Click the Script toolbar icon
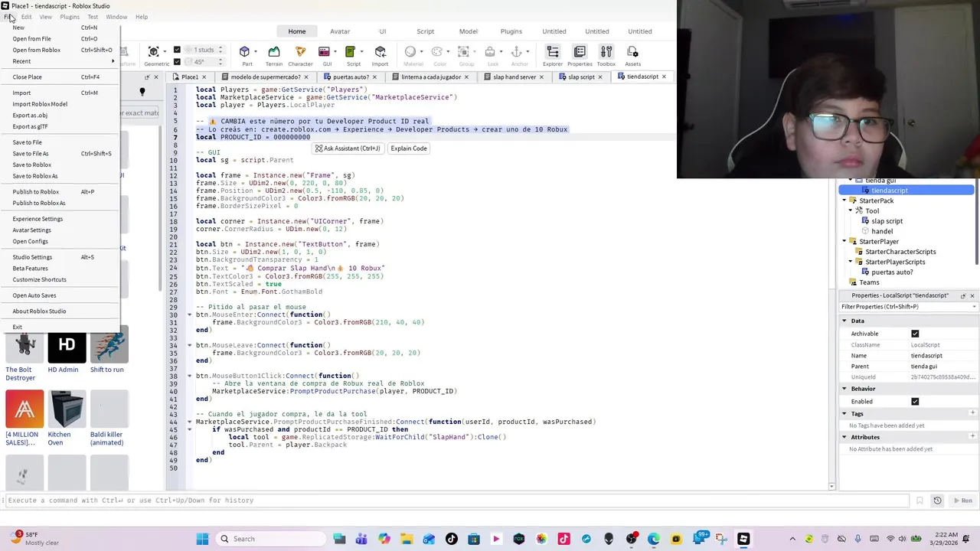The height and width of the screenshot is (551, 980). click(351, 52)
